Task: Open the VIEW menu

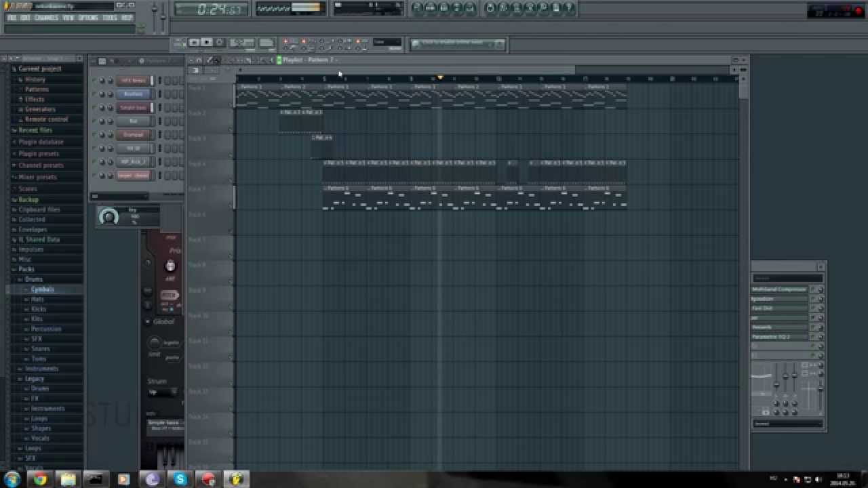Action: click(x=68, y=18)
